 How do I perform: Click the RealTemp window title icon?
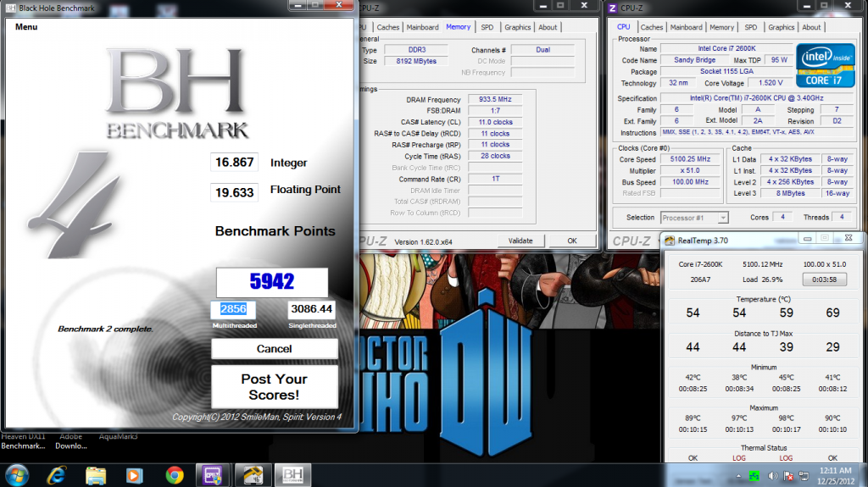pyautogui.click(x=670, y=241)
